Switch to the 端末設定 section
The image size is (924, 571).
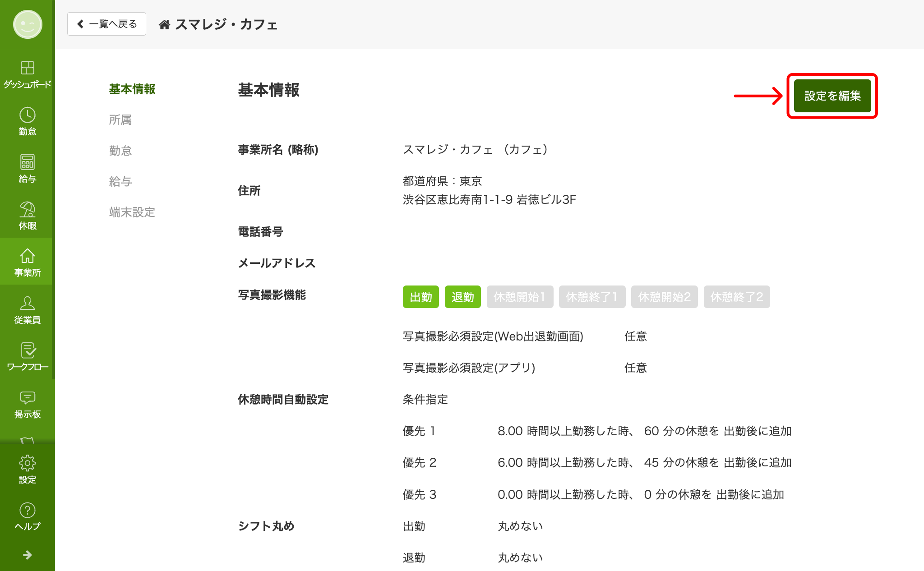pyautogui.click(x=132, y=212)
